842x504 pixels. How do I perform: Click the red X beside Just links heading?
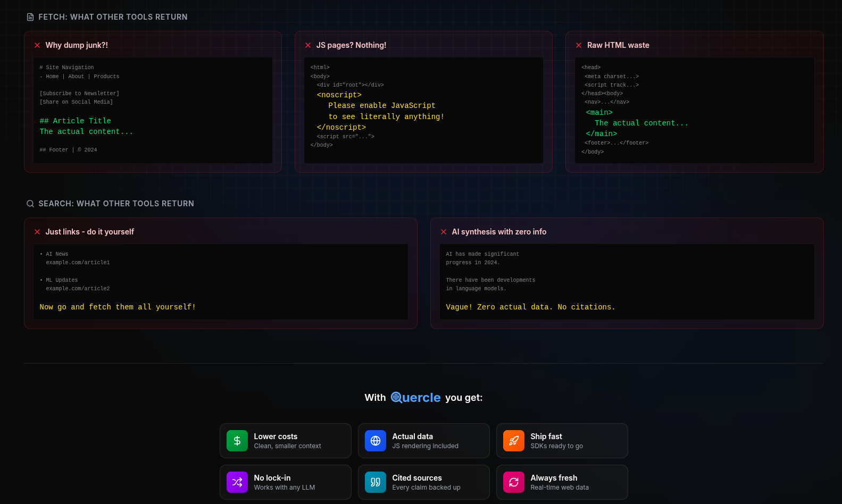tap(37, 232)
